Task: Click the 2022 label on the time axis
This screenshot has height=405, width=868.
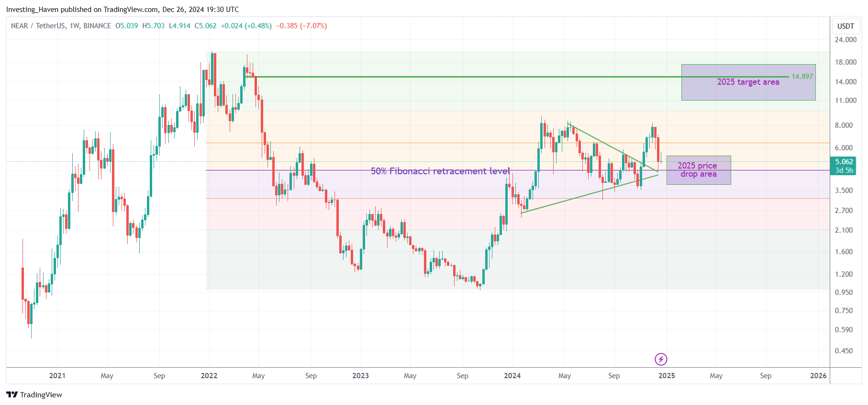Action: pyautogui.click(x=209, y=376)
